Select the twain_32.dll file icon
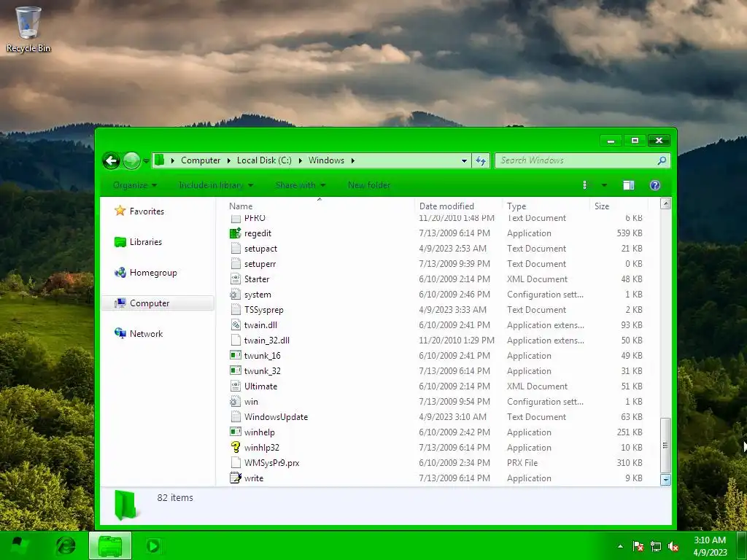This screenshot has width=747, height=560. (x=236, y=340)
